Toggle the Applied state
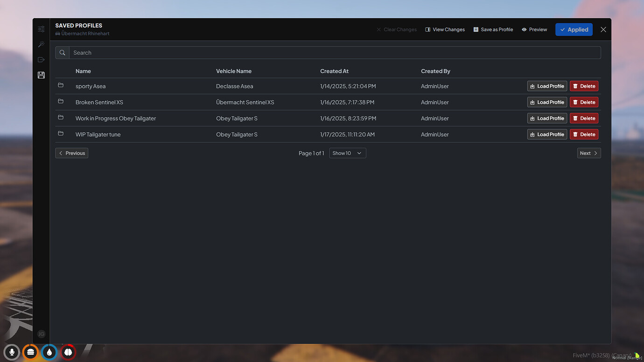Screen dimensions: 644x362 tap(574, 29)
